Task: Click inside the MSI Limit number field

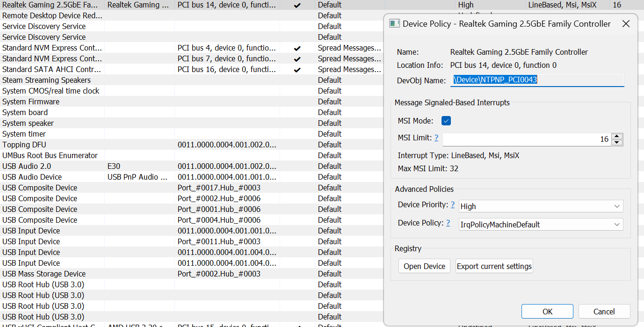Action: pos(527,139)
